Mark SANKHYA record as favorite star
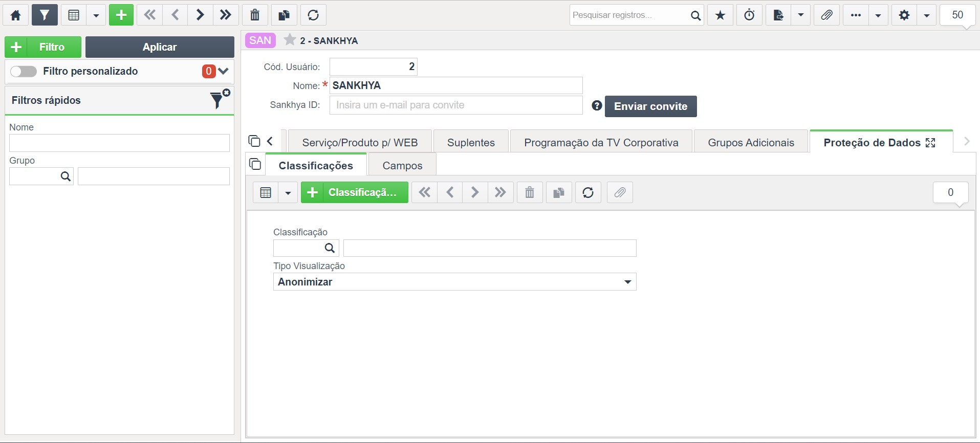Image resolution: width=980 pixels, height=443 pixels. point(290,40)
